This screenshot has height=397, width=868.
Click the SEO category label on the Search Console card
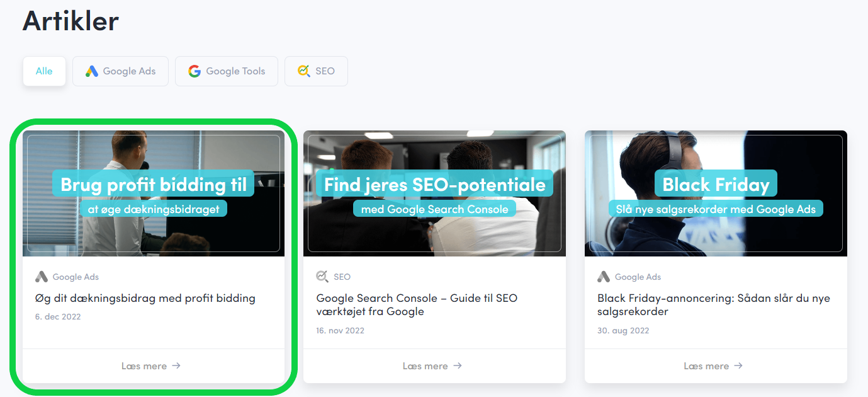coord(342,277)
